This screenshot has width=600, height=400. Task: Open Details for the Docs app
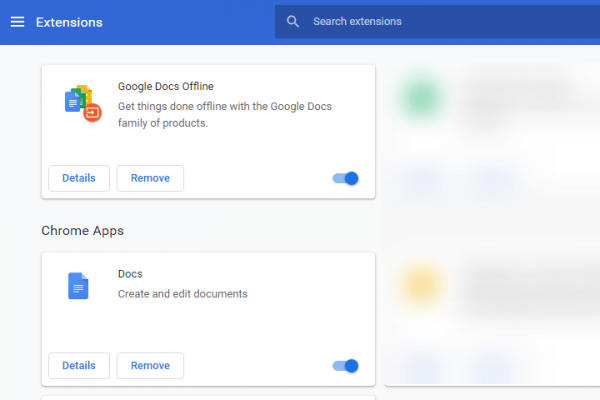(79, 366)
